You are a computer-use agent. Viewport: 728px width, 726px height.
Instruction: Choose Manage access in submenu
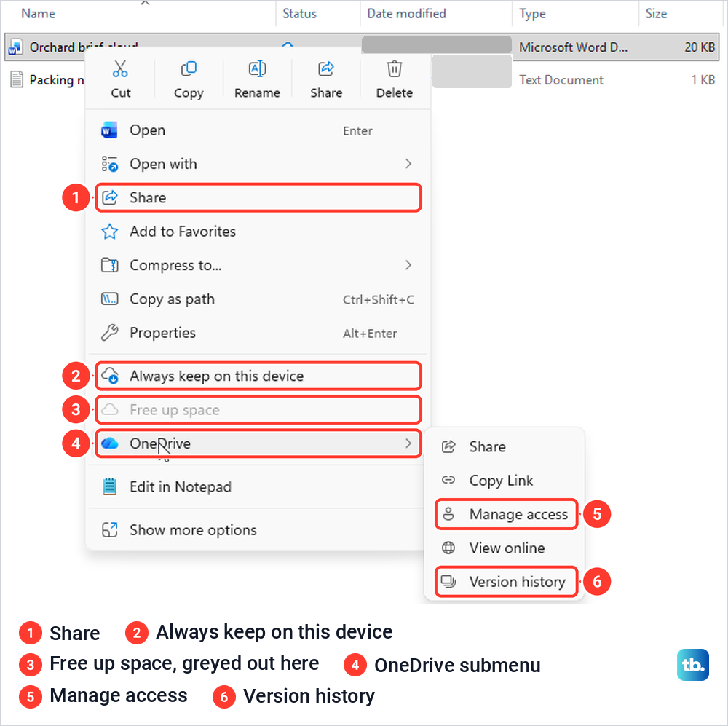[x=506, y=513]
